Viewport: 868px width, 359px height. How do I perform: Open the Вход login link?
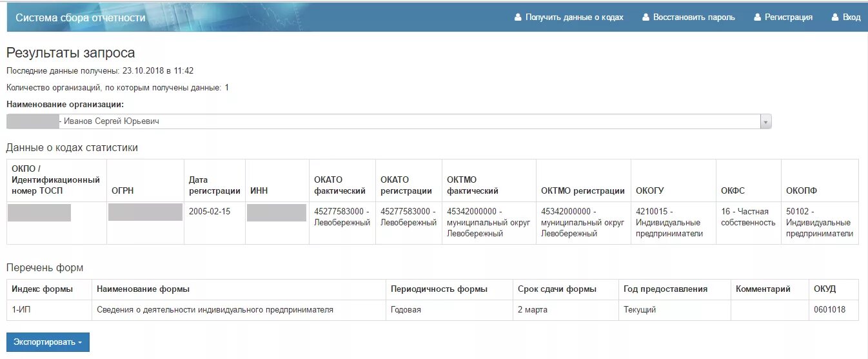(852, 17)
